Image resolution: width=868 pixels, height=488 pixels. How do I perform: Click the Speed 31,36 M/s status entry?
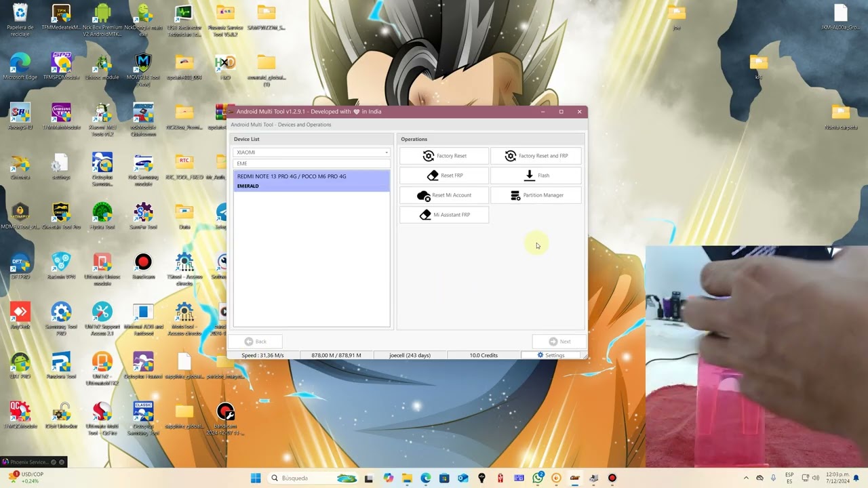(263, 355)
